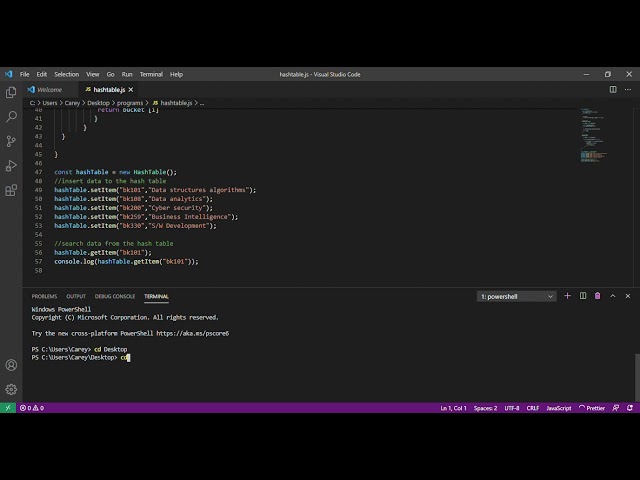Click the console.log line 57
Viewport: 640px width, 480px height.
click(x=126, y=262)
